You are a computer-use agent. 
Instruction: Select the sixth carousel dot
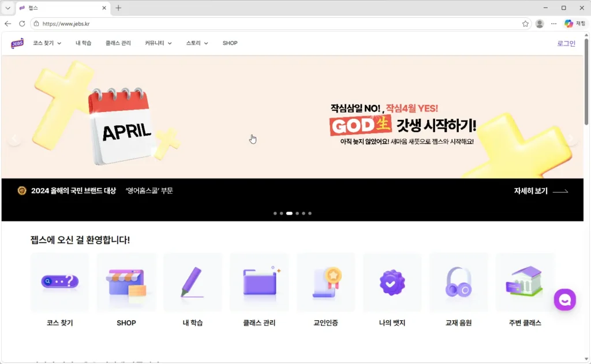click(310, 213)
